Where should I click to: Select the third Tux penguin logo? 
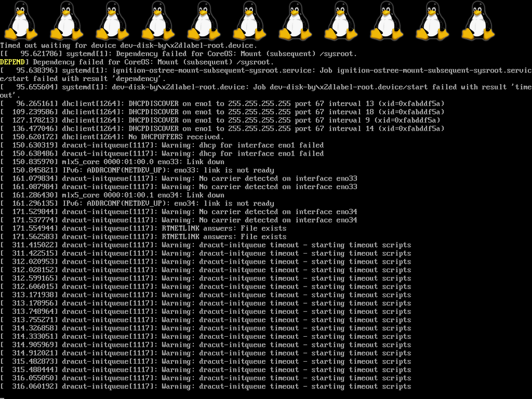(112, 21)
